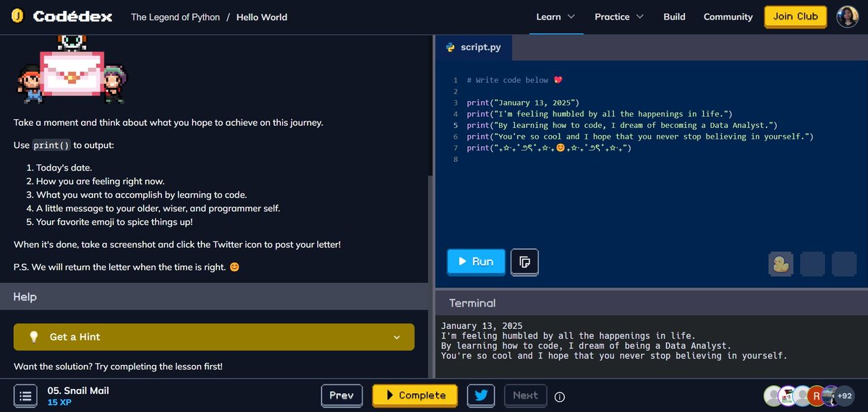Click the 'R' learner avatar

815,395
